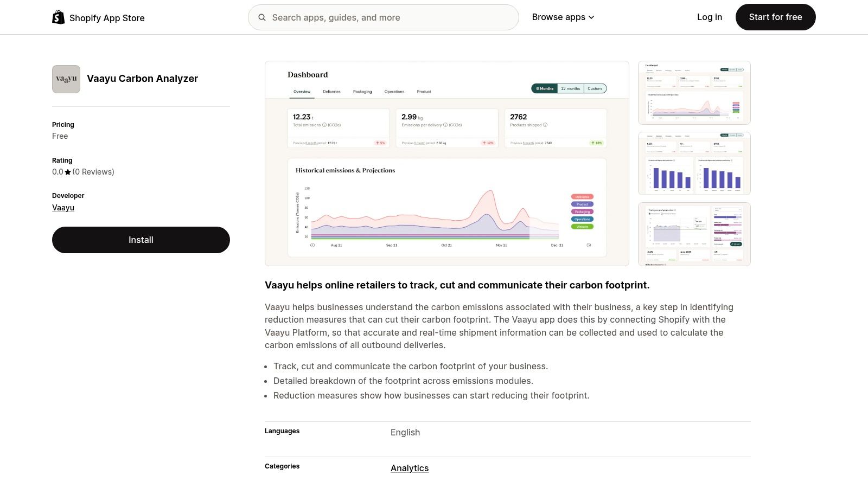Click the search magnifying glass icon
Image resolution: width=868 pixels, height=488 pixels.
click(262, 17)
